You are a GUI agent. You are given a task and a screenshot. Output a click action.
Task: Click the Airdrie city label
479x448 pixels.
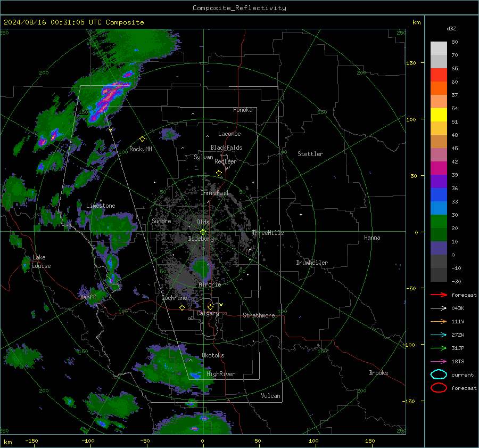210,284
